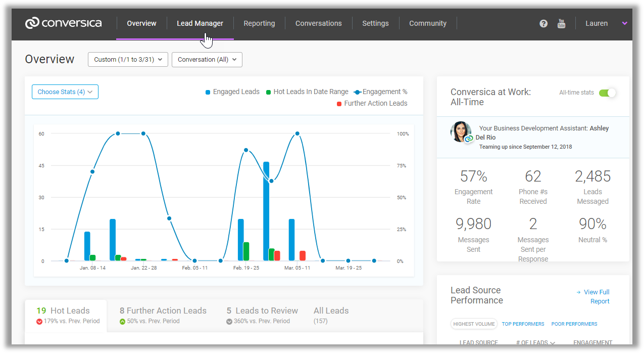Select the POOR PERFORMERS filter
The width and height of the screenshot is (644, 353).
574,324
